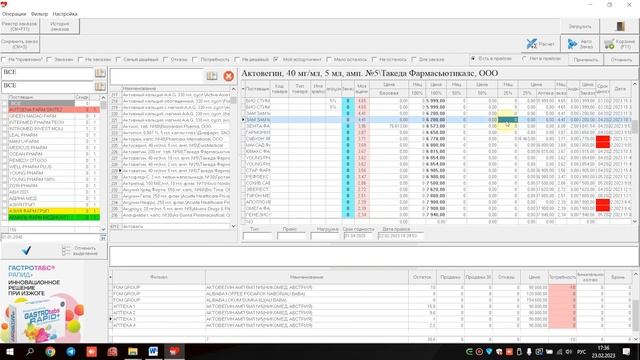Toggle the Заказан checkbox

point(49,60)
